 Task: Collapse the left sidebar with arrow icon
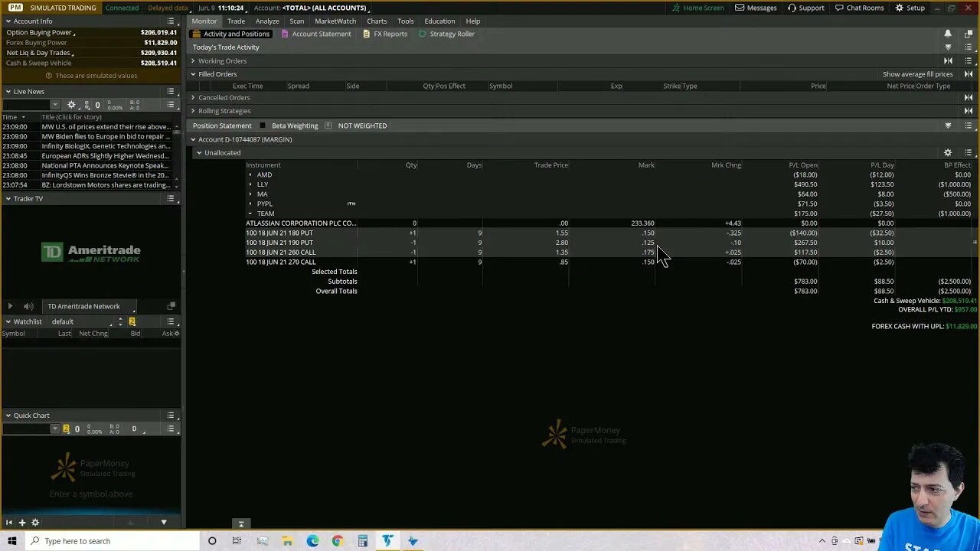pyautogui.click(x=9, y=523)
